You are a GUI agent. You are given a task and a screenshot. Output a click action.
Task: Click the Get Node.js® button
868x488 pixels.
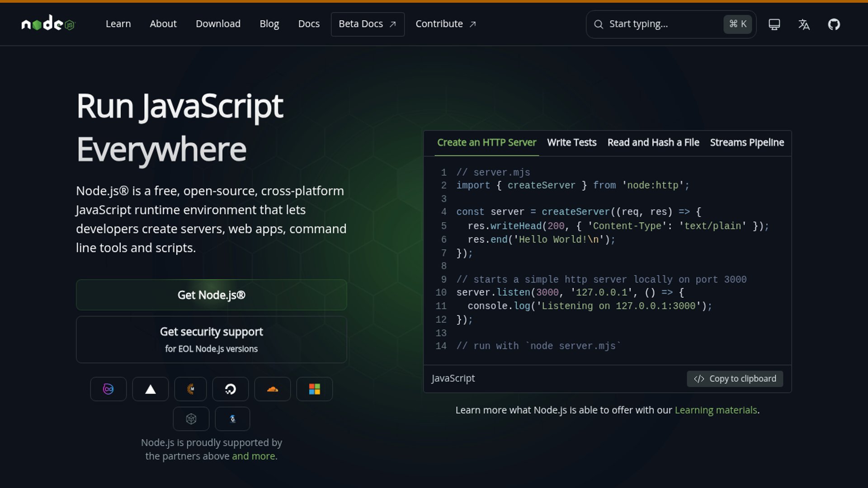tap(212, 295)
